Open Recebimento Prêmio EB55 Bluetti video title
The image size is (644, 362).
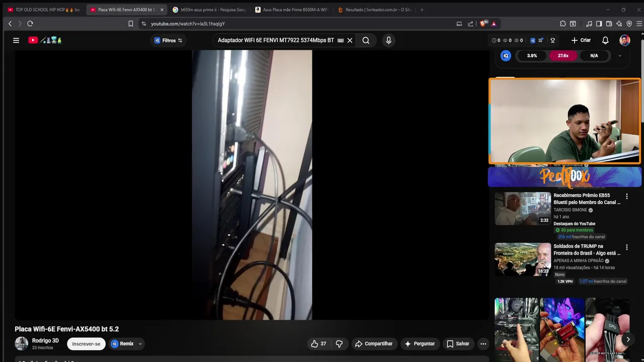(587, 199)
